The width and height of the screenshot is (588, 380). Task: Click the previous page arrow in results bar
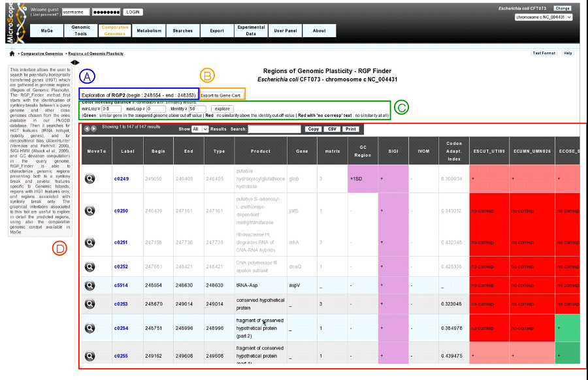pos(87,129)
